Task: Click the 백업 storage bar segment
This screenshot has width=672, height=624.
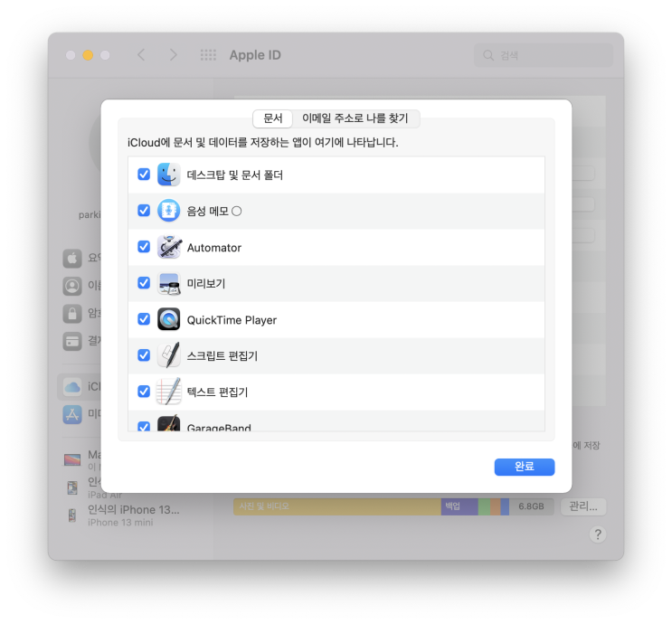Action: pos(459,506)
